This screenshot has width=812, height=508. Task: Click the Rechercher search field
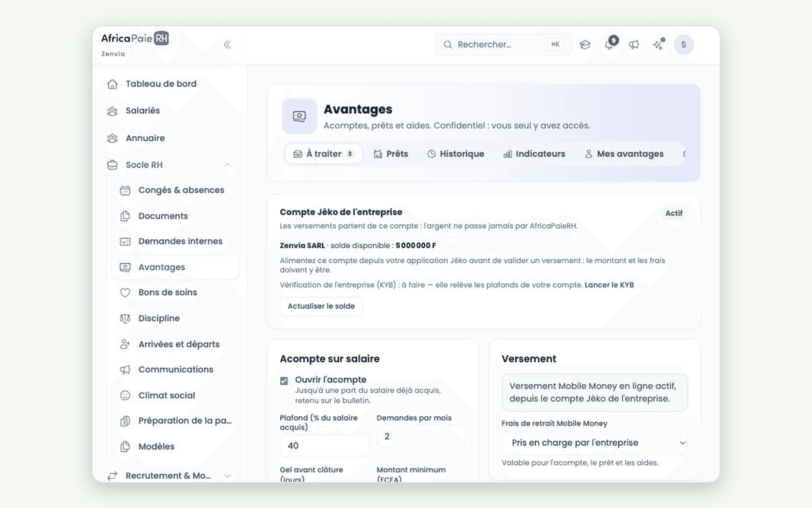tap(503, 44)
